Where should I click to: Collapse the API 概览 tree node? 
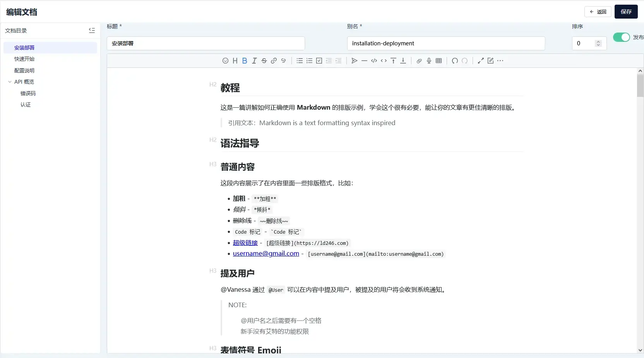coord(10,82)
